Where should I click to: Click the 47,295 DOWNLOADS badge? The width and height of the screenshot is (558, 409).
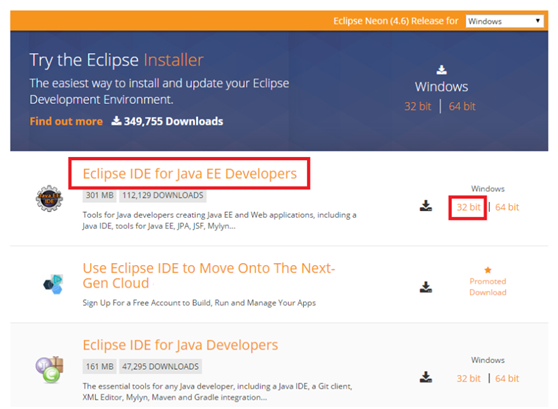(x=160, y=367)
